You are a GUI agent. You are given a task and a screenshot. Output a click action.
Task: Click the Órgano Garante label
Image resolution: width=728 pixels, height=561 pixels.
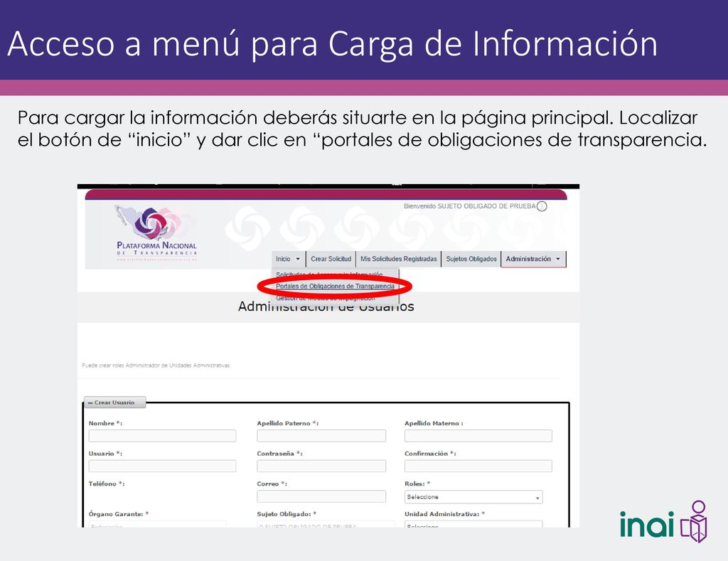[119, 514]
